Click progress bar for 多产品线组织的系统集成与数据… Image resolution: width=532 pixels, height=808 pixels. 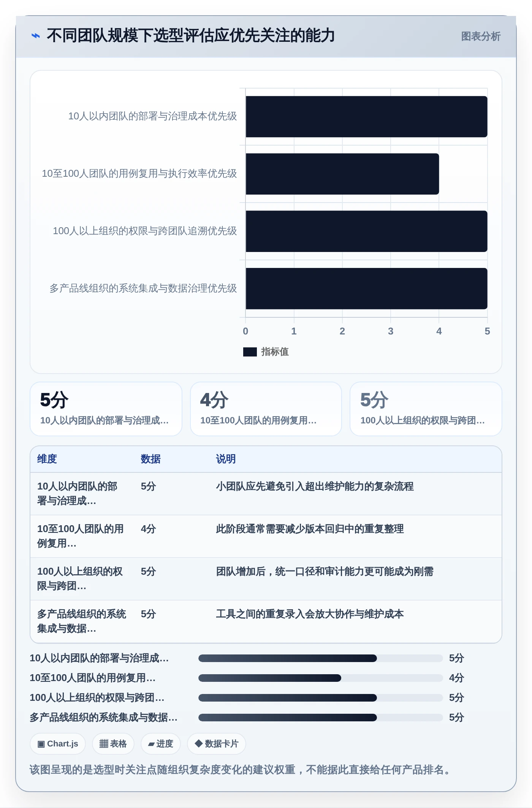click(x=321, y=718)
